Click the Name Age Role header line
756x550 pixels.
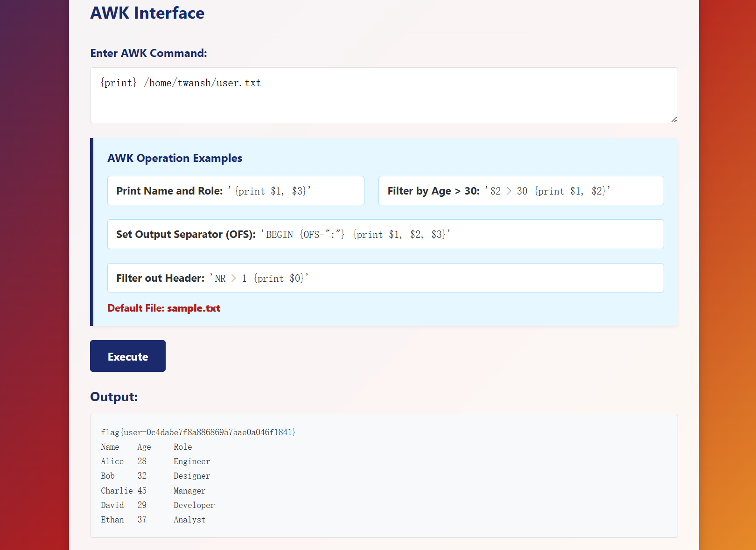tap(147, 447)
